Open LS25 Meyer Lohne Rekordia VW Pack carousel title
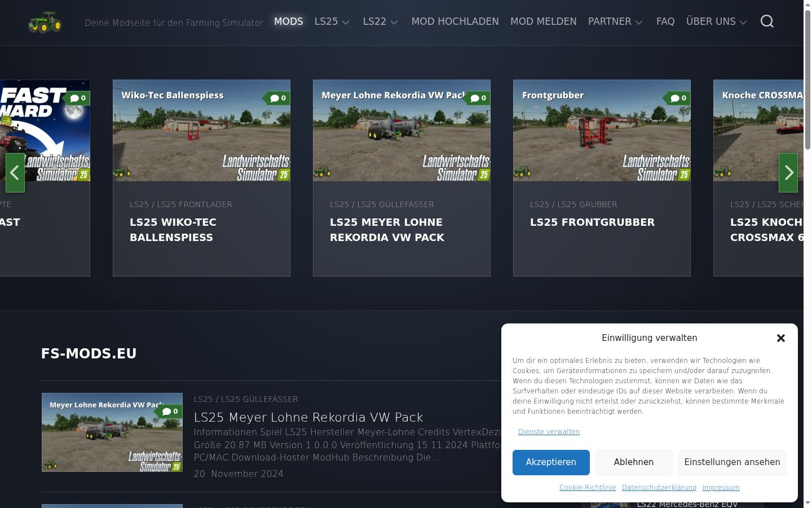Viewport: 812px width, 508px height. tap(387, 230)
